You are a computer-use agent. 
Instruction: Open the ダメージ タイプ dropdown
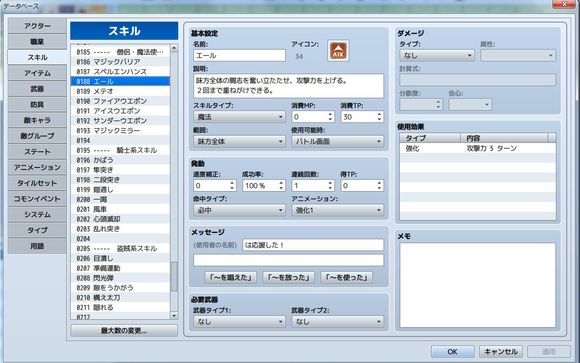437,56
